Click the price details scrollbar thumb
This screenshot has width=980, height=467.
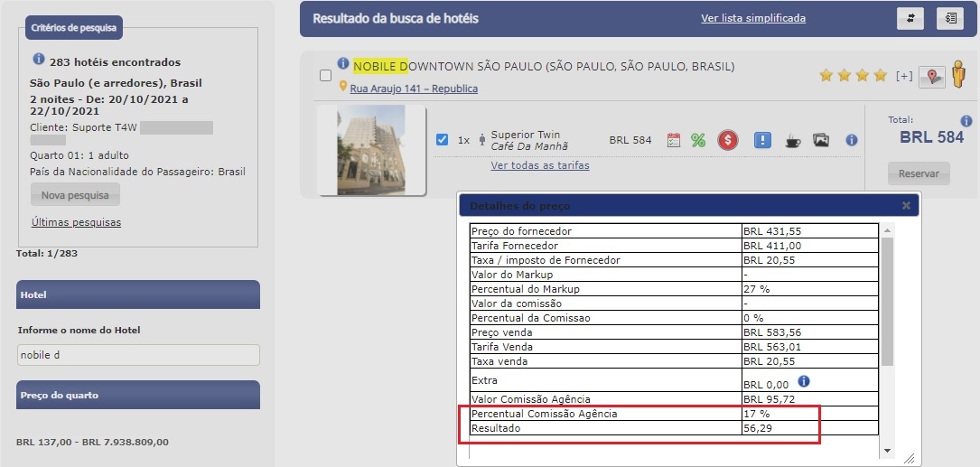(888, 302)
